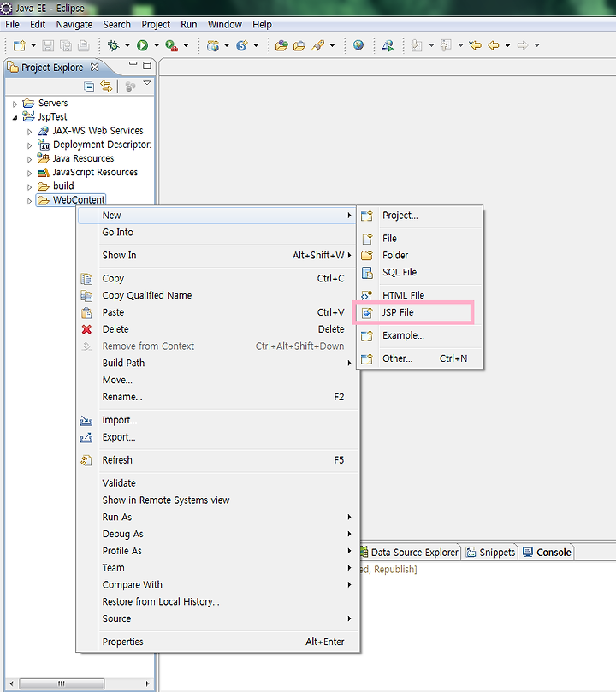Expand the Servers tree node
The image size is (616, 692).
15,104
